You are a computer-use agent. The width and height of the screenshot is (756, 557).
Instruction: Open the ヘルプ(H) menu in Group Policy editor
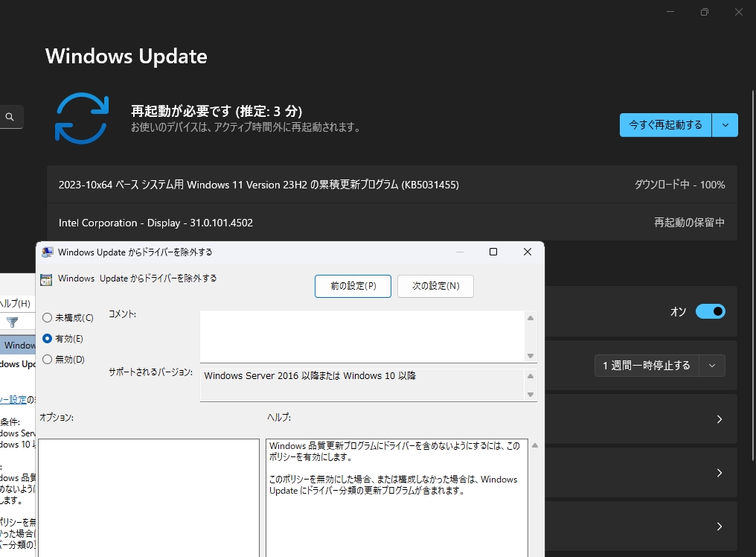coord(15,303)
